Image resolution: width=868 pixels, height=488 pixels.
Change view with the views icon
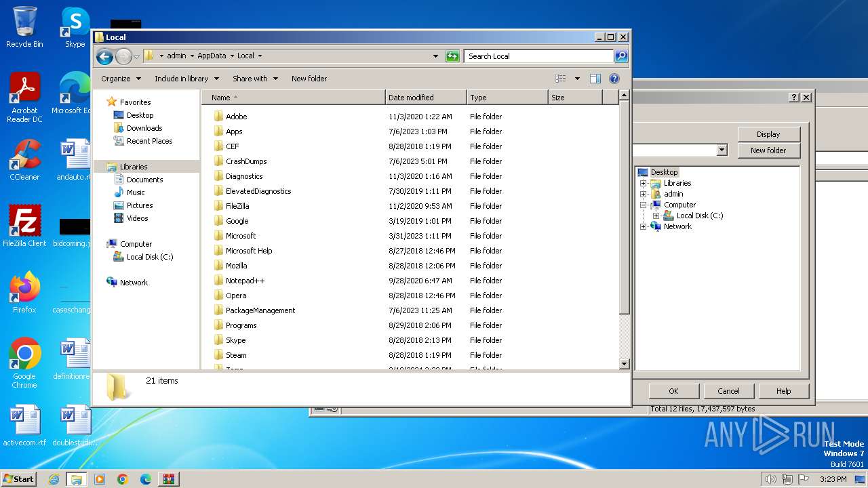[x=561, y=79]
